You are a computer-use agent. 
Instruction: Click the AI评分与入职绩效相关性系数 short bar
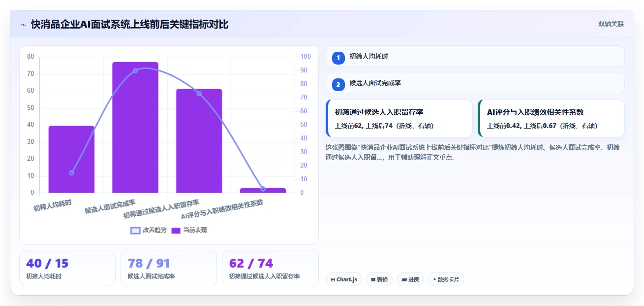[x=263, y=190]
